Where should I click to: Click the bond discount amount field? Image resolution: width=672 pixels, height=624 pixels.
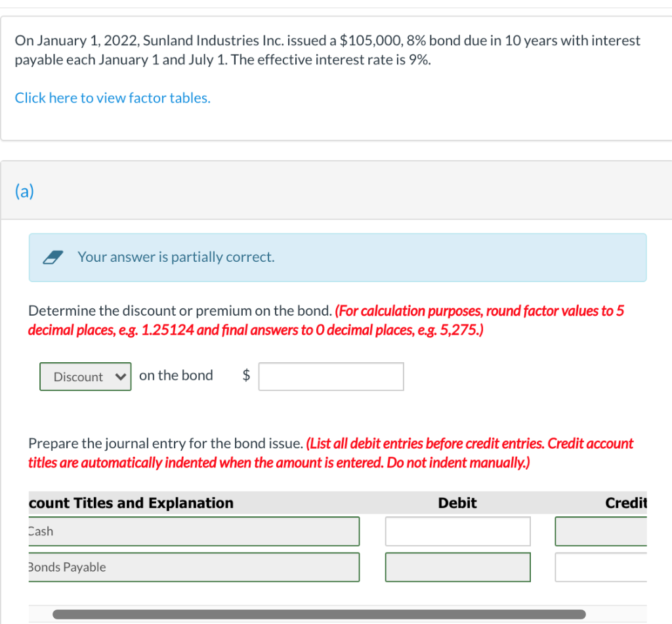click(331, 377)
